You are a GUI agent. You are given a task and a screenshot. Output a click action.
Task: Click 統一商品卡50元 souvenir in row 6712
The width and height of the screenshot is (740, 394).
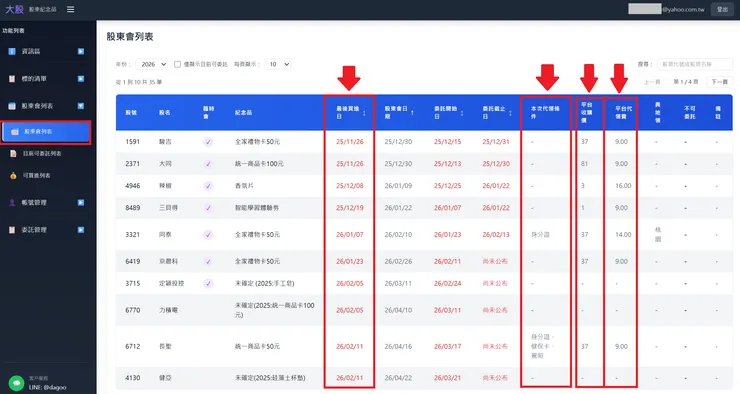pyautogui.click(x=257, y=347)
